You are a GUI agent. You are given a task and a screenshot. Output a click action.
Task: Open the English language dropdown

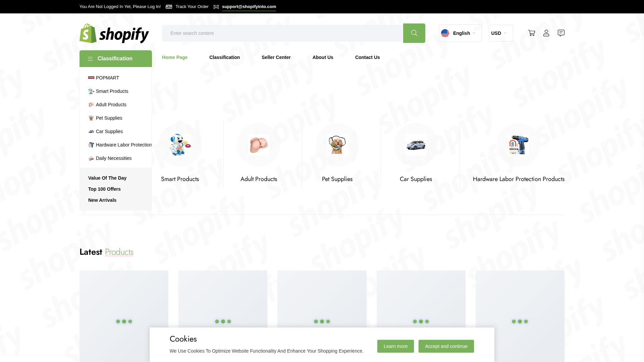click(x=460, y=33)
